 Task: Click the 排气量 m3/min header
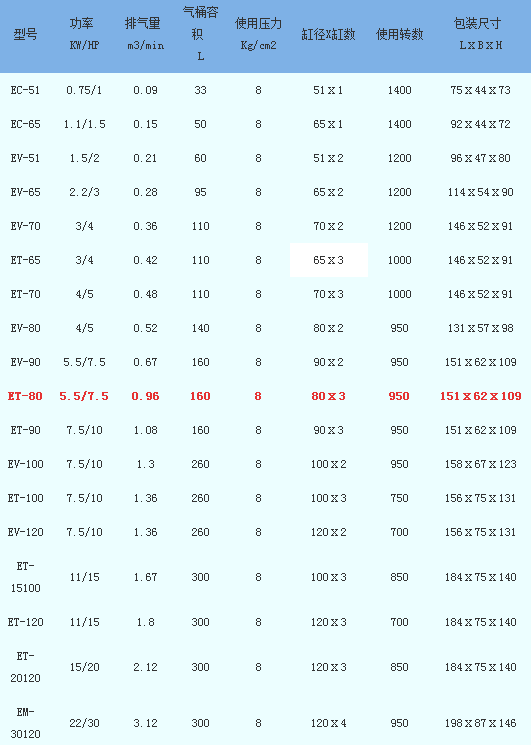145,34
